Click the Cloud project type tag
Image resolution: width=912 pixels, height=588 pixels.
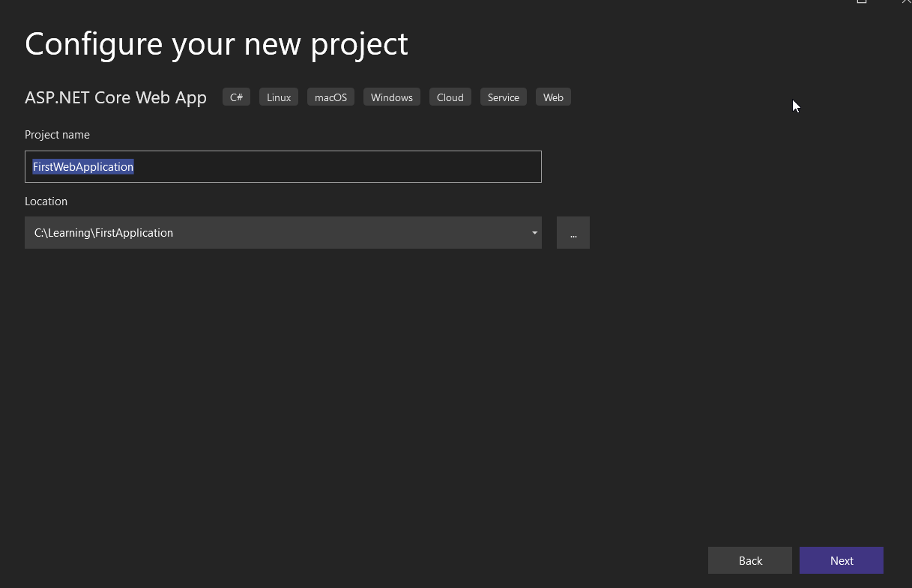click(450, 97)
